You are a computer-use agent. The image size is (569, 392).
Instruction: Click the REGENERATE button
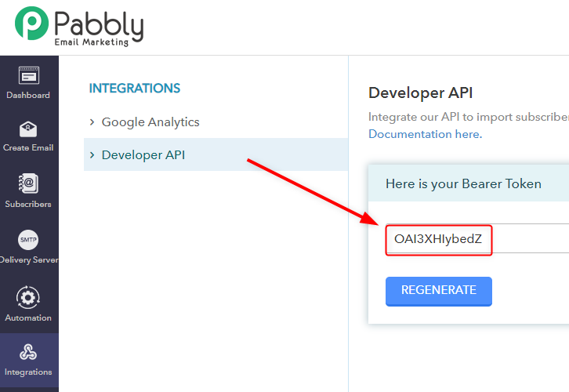pos(439,292)
